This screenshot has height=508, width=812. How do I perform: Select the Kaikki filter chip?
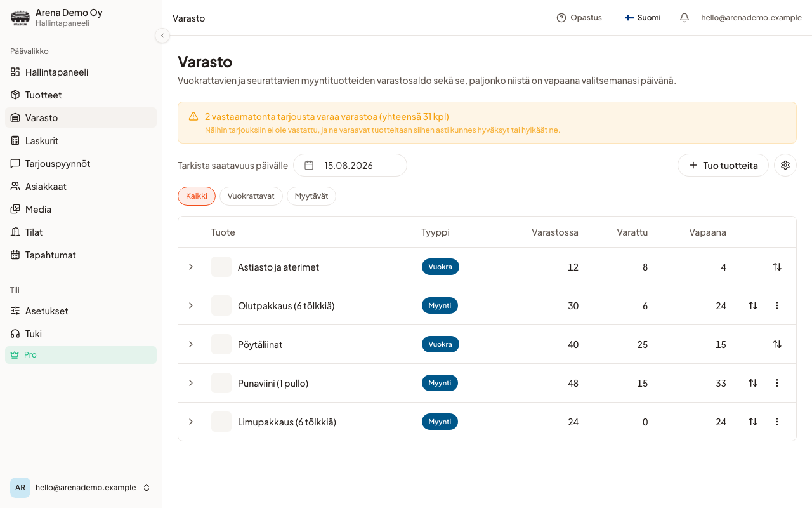[197, 196]
